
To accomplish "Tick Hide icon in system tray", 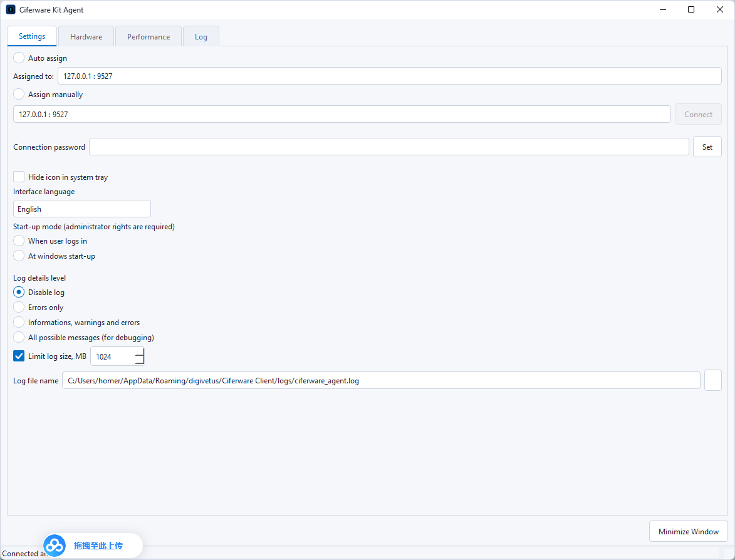I will pos(19,177).
